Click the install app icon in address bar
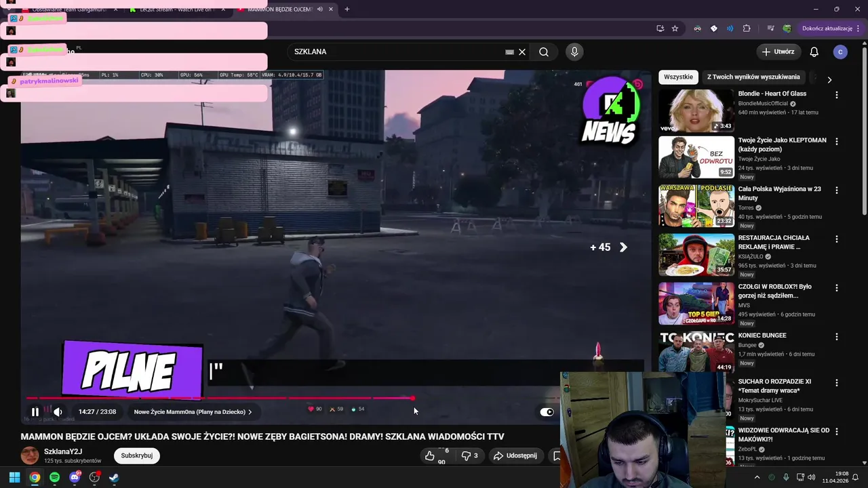868x488 pixels. 660,28
